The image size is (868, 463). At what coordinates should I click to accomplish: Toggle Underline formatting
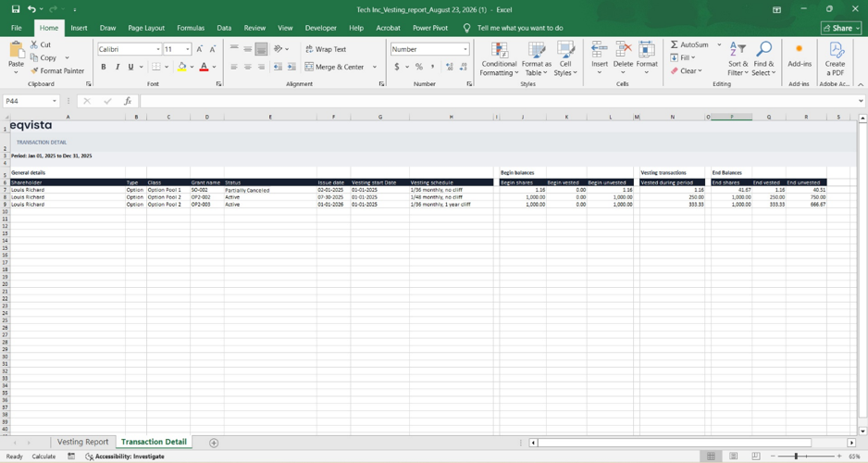[130, 67]
